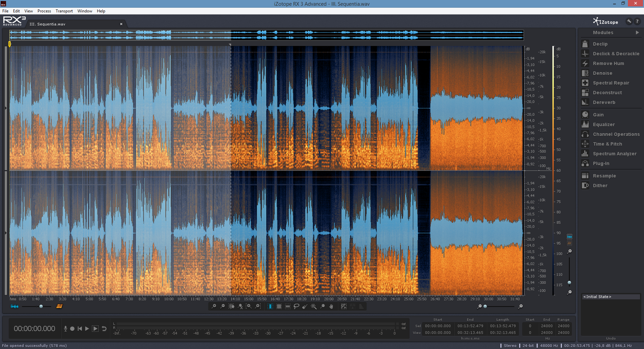Click the Record button
The image size is (644, 349).
[72, 329]
